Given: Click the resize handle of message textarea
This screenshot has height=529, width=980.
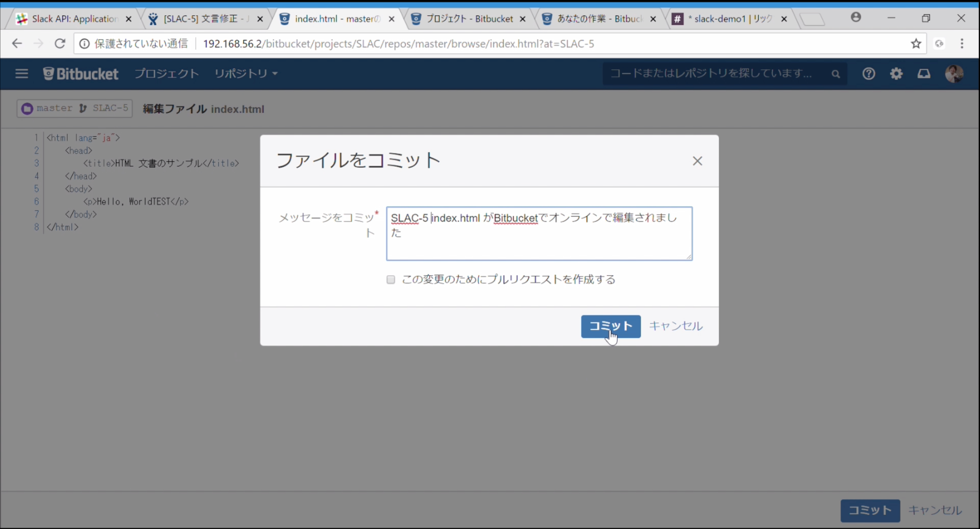Looking at the screenshot, I should pyautogui.click(x=689, y=257).
